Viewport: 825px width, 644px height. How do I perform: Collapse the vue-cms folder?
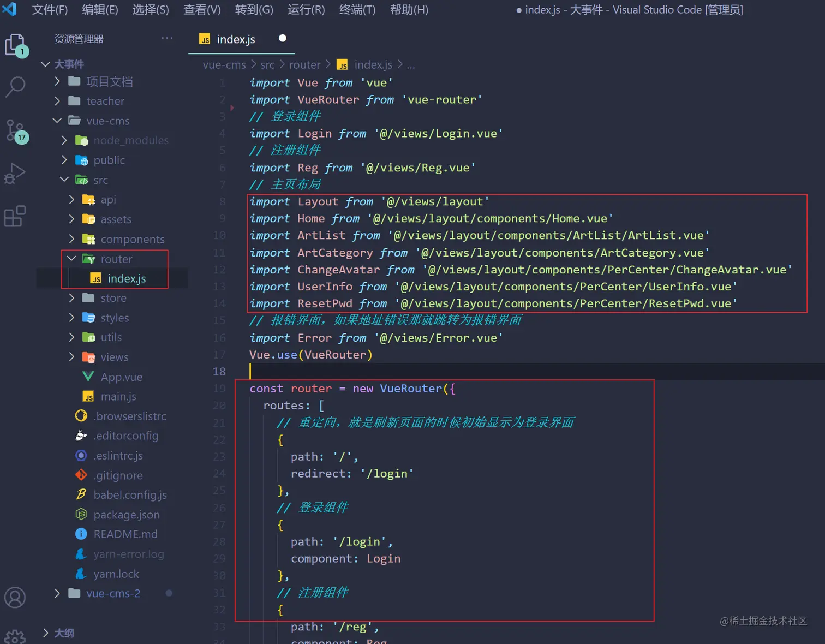tap(57, 121)
